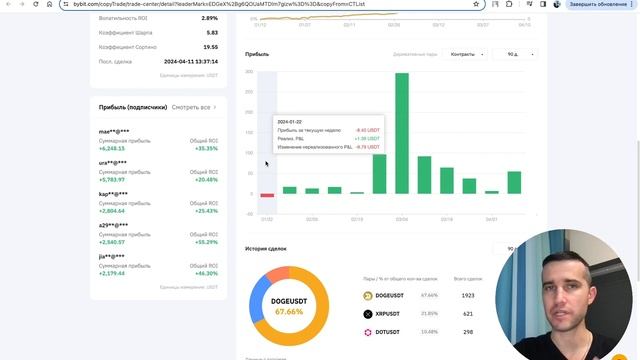This screenshot has width=640, height=360.
Task: Click subscriber mae**@***
Action: pos(114,132)
